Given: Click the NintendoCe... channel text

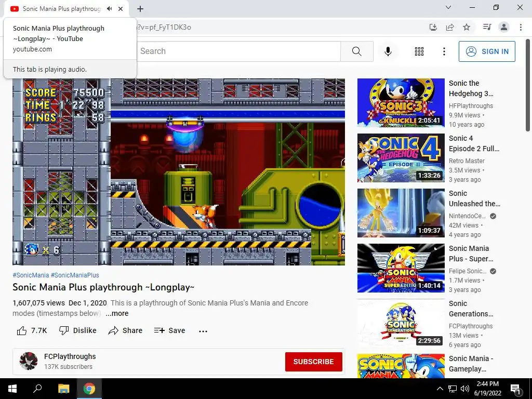Looking at the screenshot, I should [x=467, y=216].
